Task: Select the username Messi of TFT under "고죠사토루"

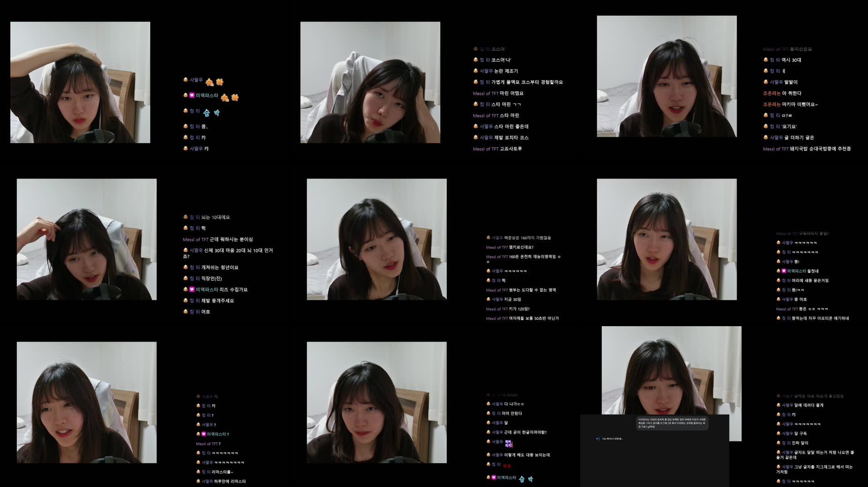Action: tap(485, 148)
